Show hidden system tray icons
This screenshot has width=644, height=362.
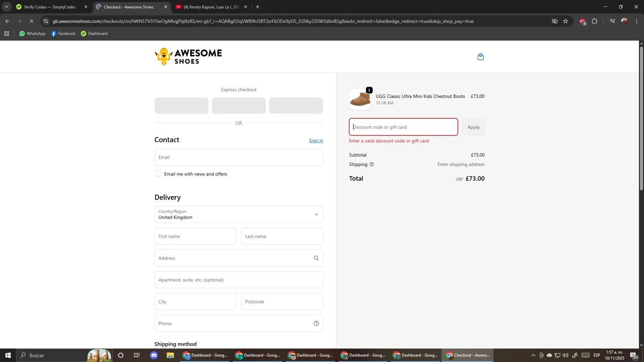[533, 355]
